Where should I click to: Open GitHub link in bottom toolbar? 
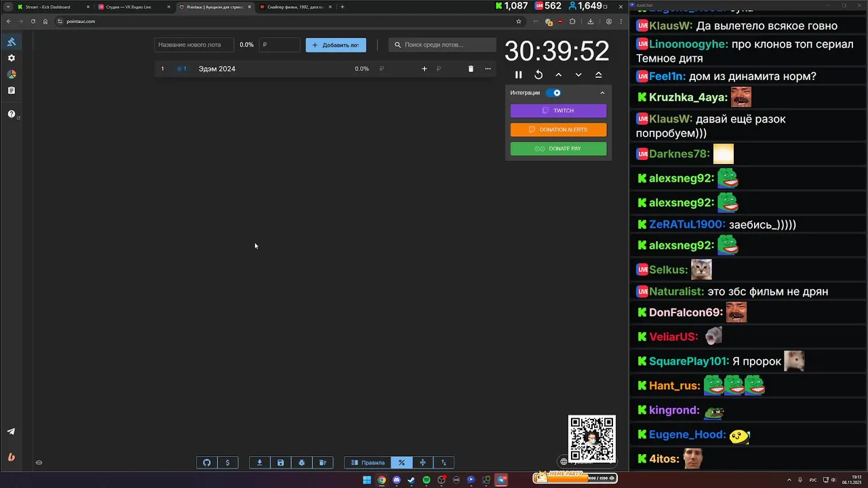coord(207,463)
